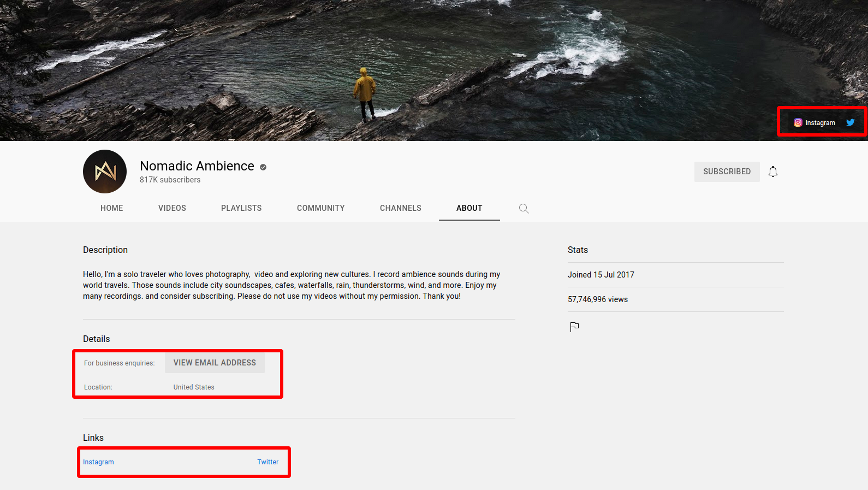Click the verified badge next to channel name
868x490 pixels.
pos(263,167)
